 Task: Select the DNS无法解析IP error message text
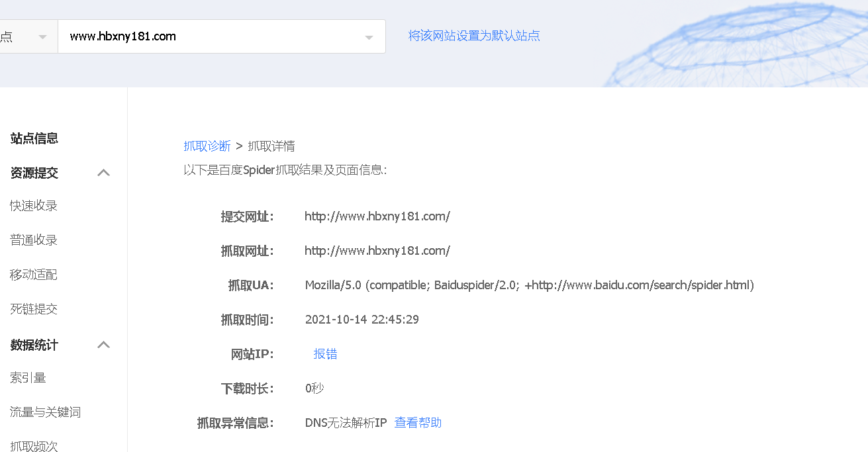[x=345, y=422]
